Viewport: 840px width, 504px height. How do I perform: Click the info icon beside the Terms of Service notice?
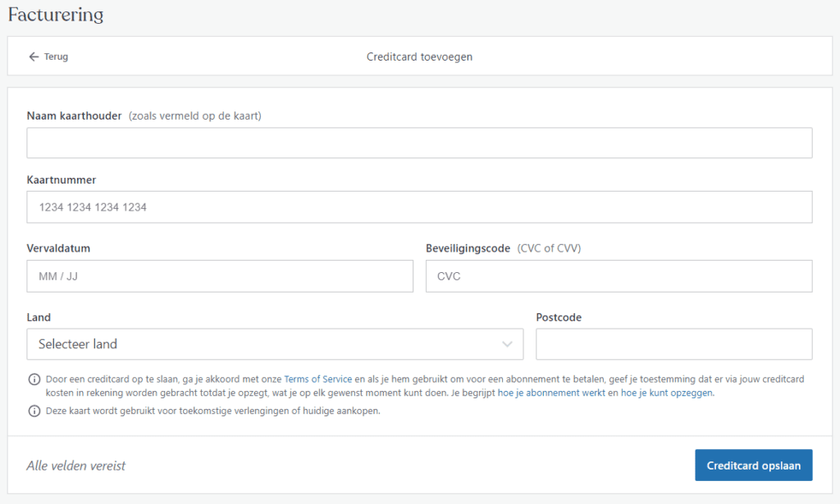pos(34,379)
